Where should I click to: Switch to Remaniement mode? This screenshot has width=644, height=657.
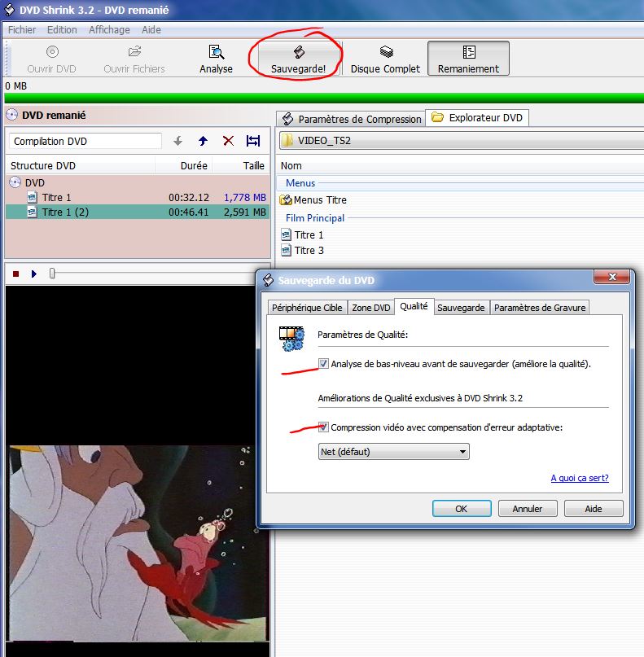468,59
